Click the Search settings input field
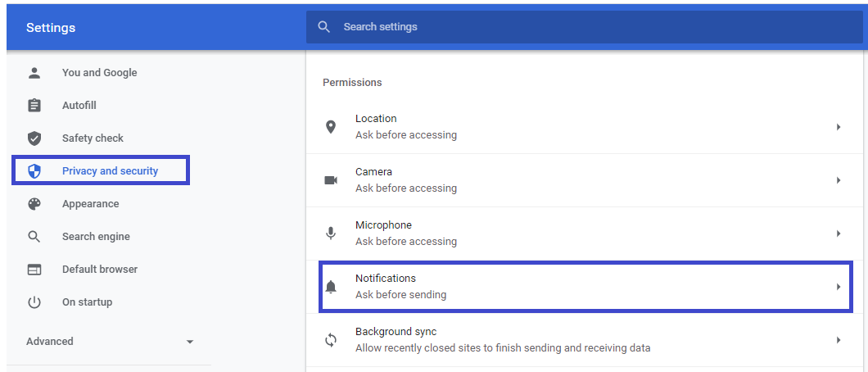 pyautogui.click(x=585, y=27)
